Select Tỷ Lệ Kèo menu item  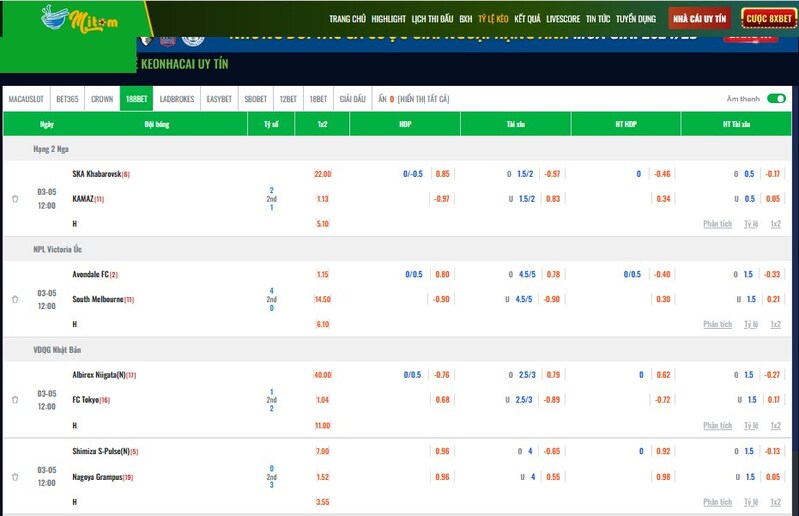tap(493, 19)
